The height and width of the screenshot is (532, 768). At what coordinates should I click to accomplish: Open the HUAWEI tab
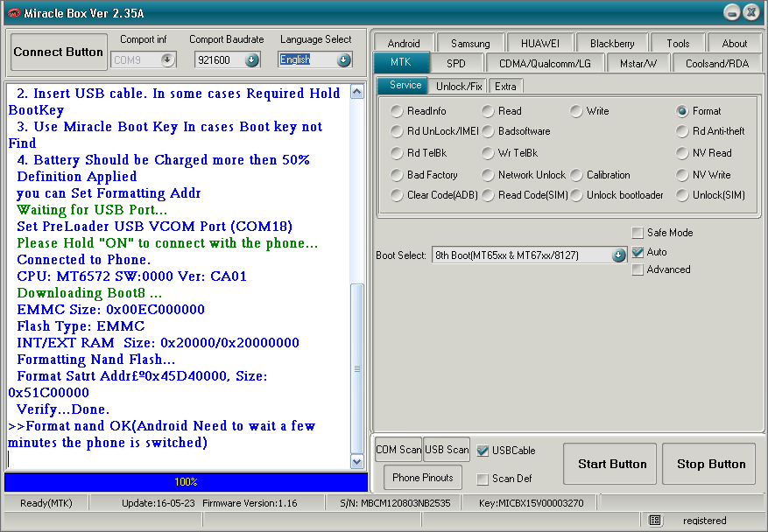tap(540, 43)
